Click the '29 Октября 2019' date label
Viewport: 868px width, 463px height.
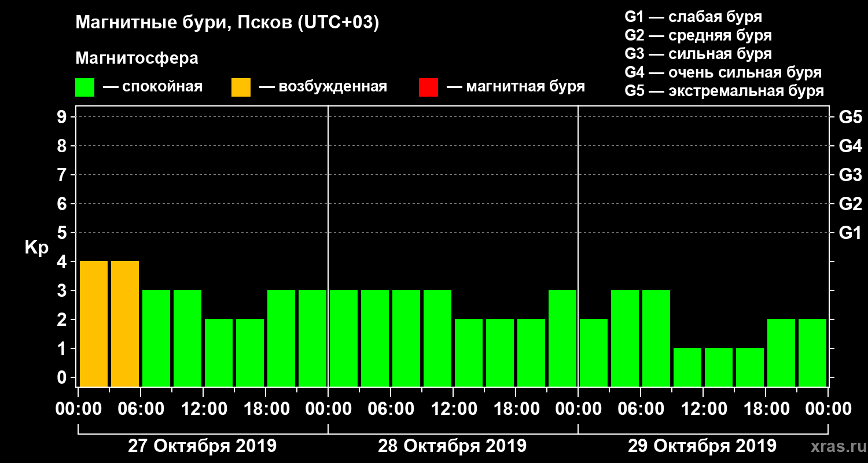pos(702,446)
